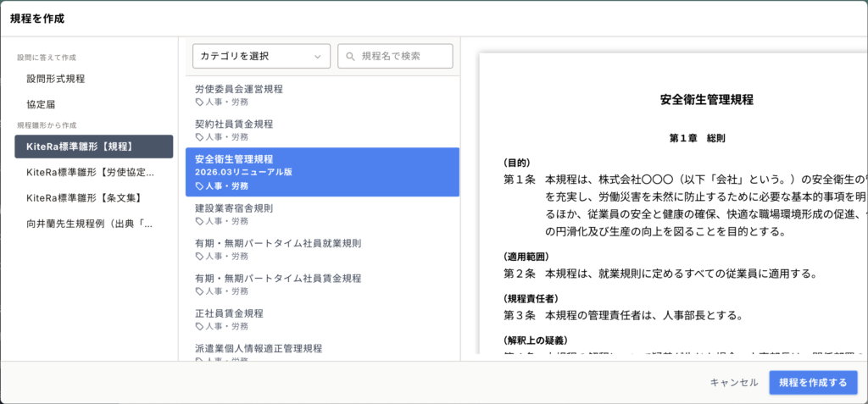
Task: Click the キャンセル button
Action: coord(734,382)
